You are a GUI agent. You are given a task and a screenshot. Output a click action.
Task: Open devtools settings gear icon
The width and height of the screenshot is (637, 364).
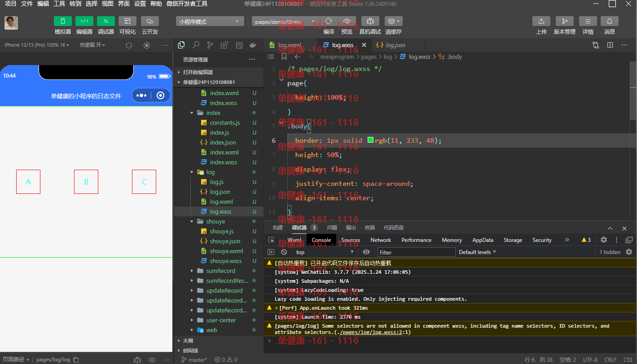click(604, 240)
